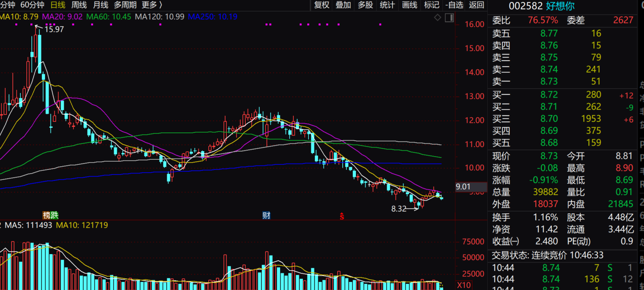
Task: Click the X10 volume scale label
Action: [x=464, y=285]
